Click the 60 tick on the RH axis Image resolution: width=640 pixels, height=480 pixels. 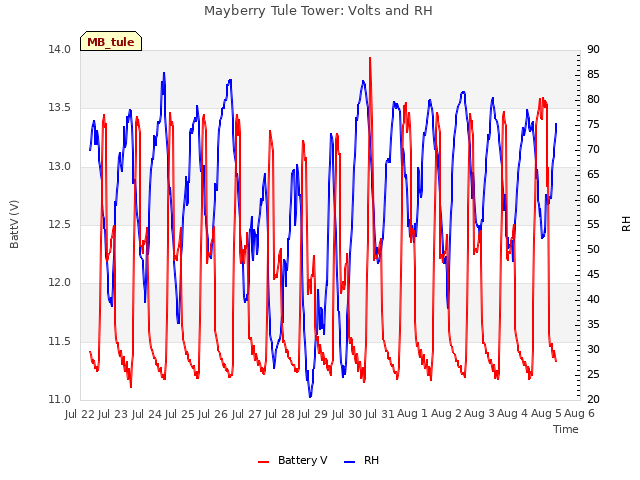593,199
